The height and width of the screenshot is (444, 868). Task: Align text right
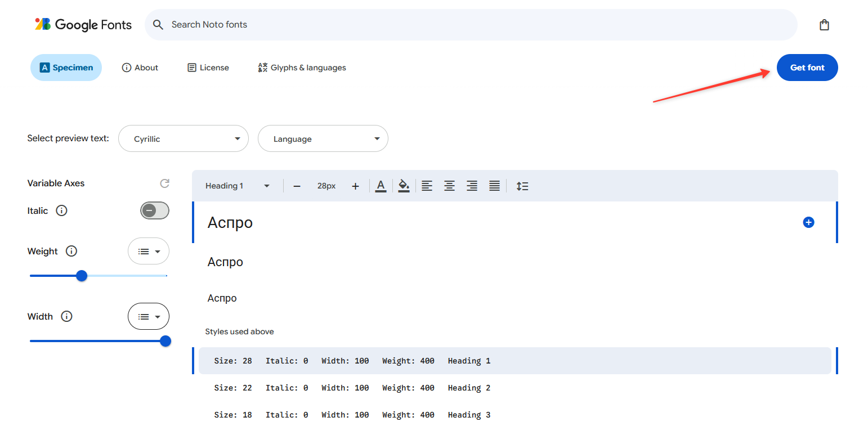point(472,186)
